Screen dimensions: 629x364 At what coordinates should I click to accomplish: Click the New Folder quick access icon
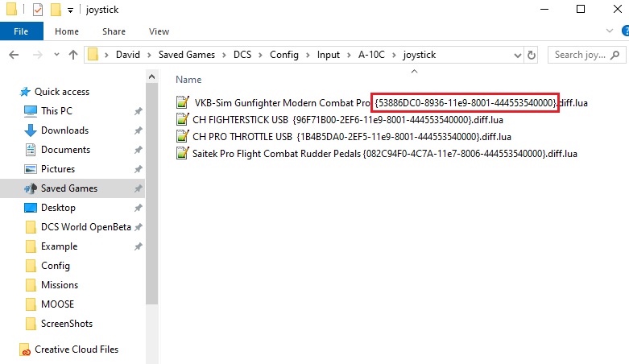[x=56, y=9]
